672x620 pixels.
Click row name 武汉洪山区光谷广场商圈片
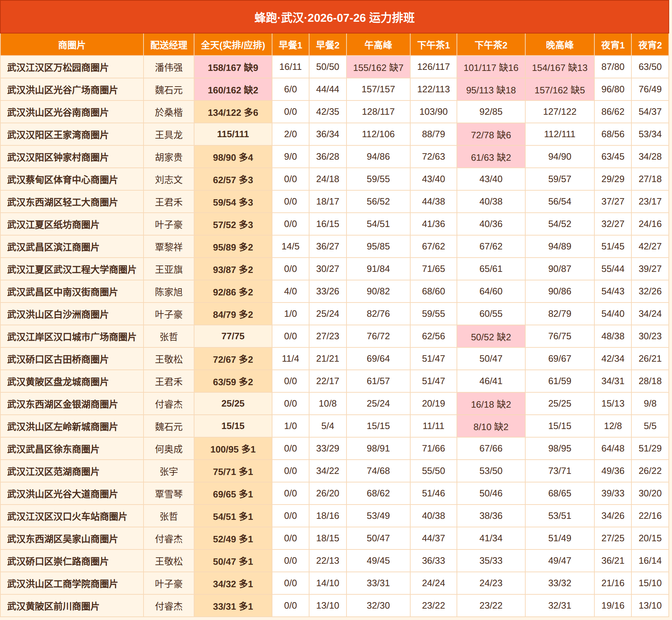pyautogui.click(x=62, y=90)
